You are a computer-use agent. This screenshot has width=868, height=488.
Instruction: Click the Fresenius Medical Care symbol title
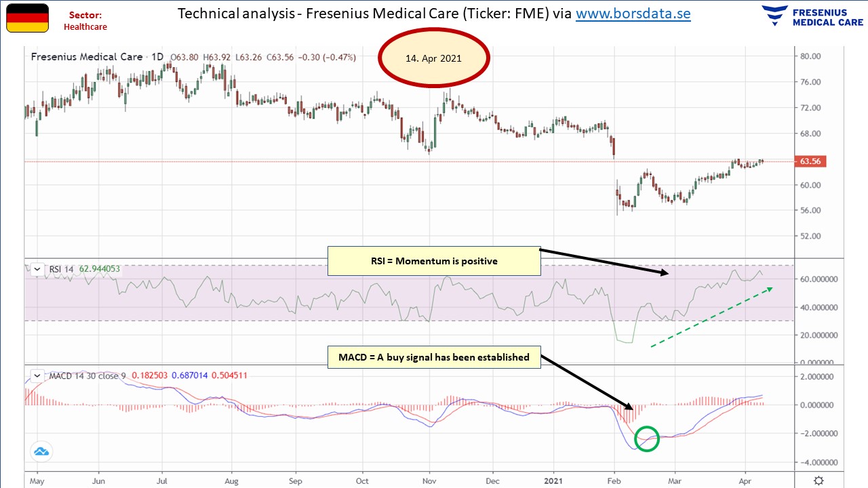pyautogui.click(x=87, y=57)
